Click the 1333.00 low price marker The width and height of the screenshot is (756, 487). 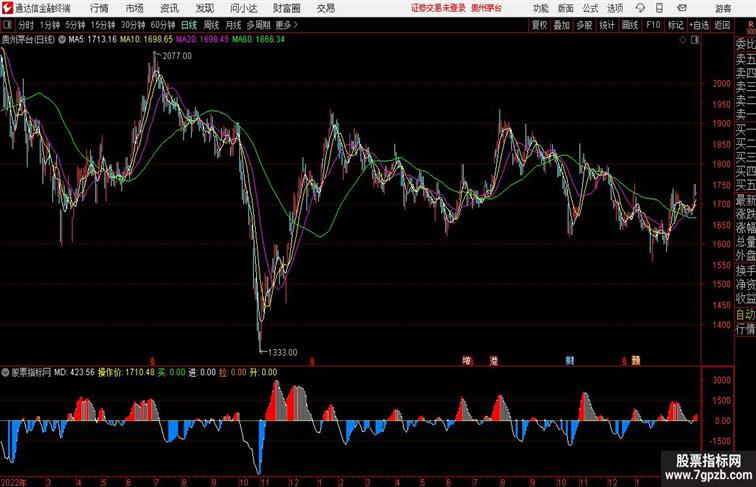tap(283, 352)
